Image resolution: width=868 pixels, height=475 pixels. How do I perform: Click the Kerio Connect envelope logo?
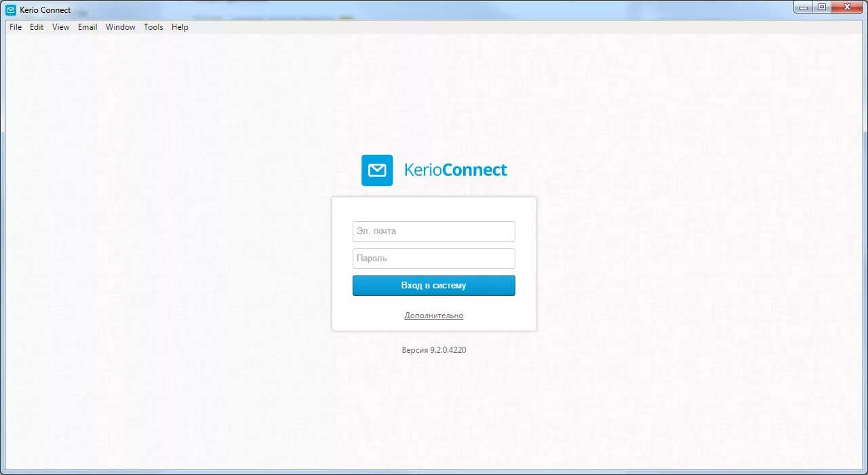click(377, 170)
